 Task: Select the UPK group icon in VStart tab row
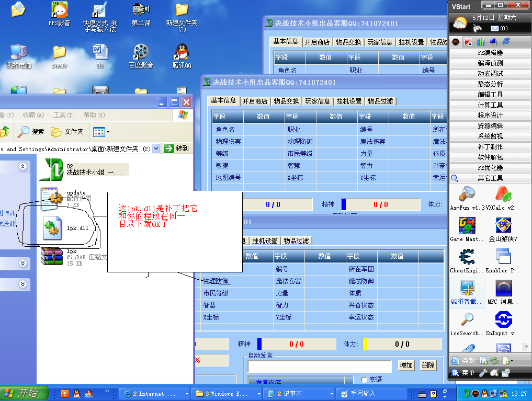pos(456,42)
